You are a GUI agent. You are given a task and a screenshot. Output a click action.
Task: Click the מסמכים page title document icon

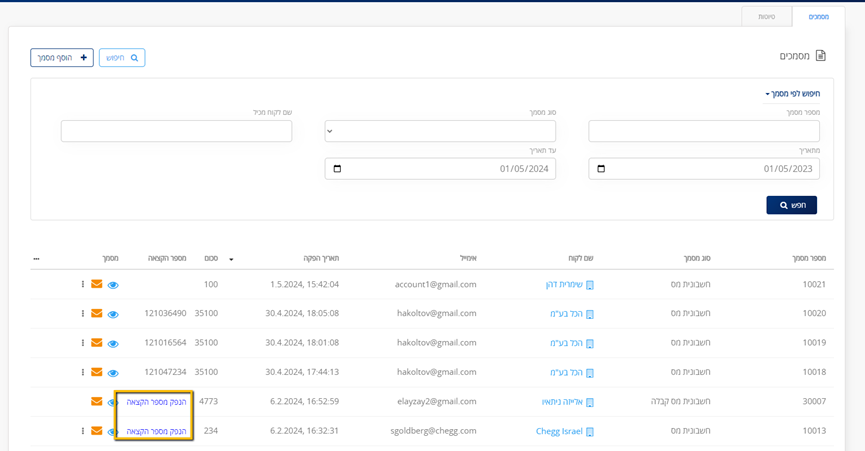(x=821, y=56)
